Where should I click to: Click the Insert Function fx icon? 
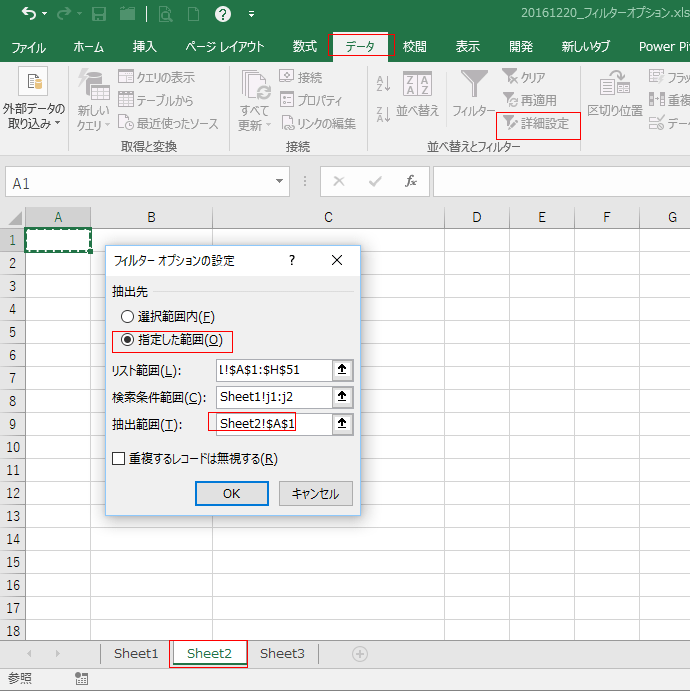[x=410, y=182]
